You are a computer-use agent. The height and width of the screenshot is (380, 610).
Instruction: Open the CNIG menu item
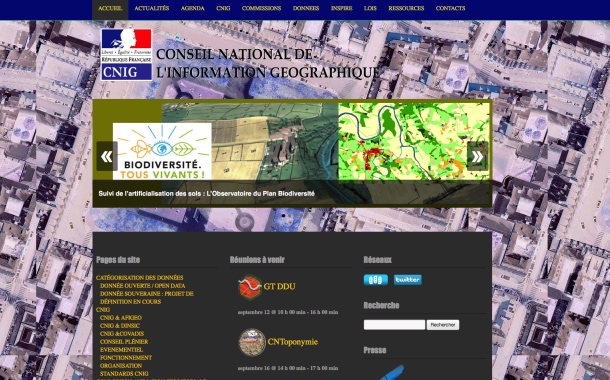click(223, 8)
